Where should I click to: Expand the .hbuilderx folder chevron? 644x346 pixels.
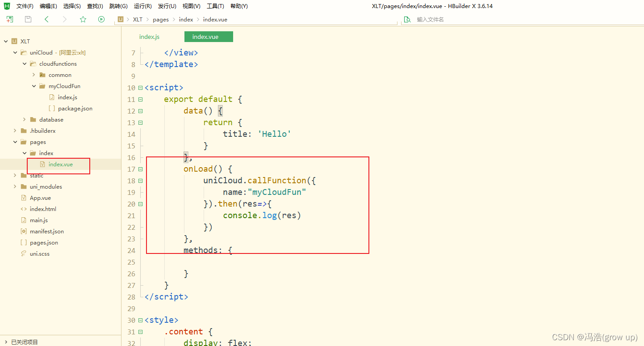[x=15, y=131]
